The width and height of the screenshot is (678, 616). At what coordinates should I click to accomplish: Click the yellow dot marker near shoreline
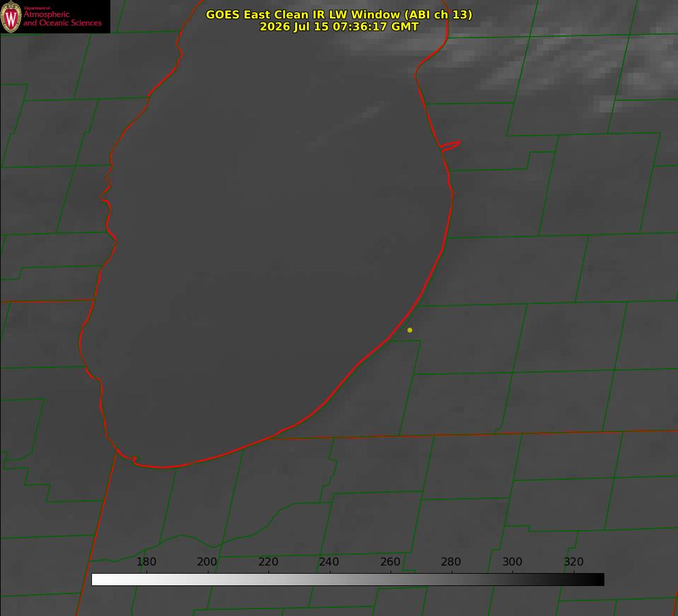point(410,330)
